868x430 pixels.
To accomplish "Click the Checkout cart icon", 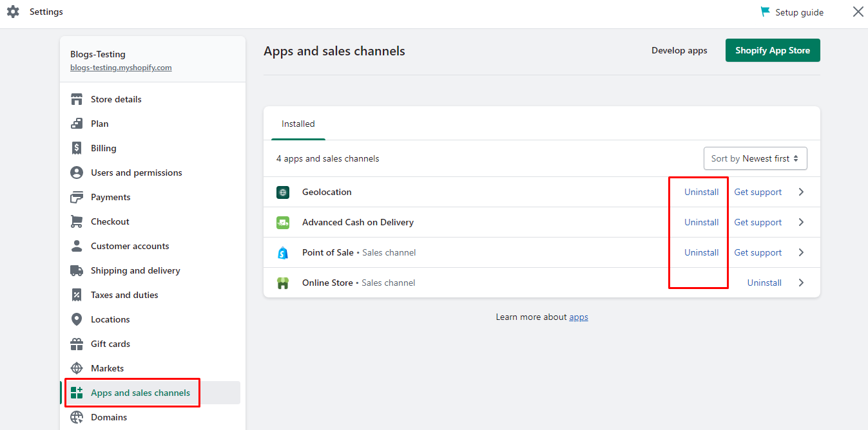I will (x=77, y=221).
